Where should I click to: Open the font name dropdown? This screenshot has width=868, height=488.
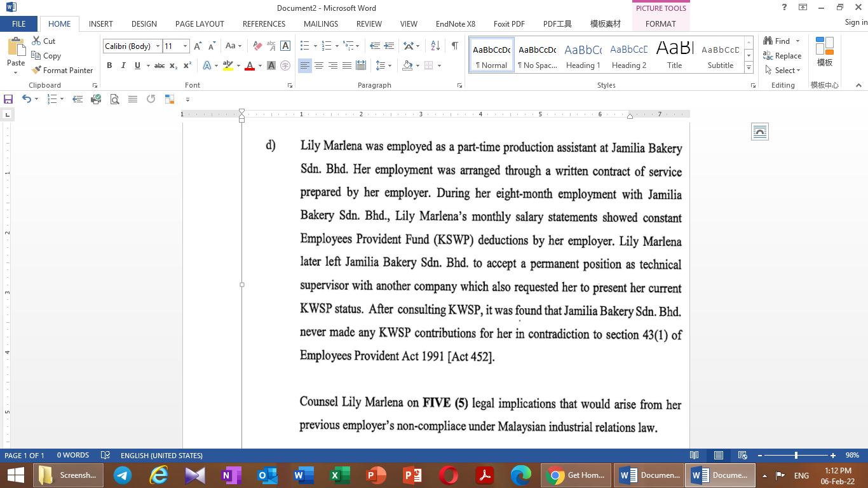click(158, 46)
